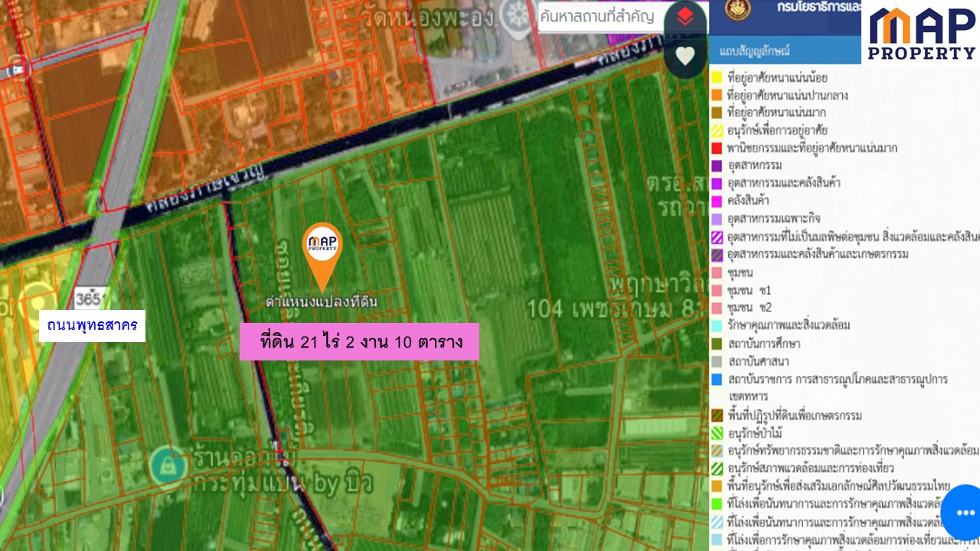This screenshot has height=551, width=980.
Task: Open the red map layers button
Action: 684,18
